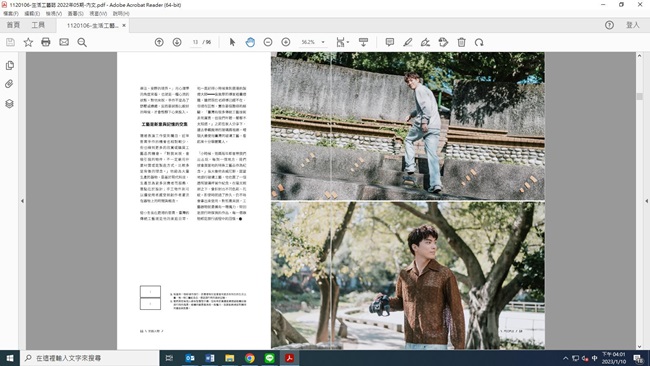The width and height of the screenshot is (650, 366).
Task: Switch to the 首頁 tab
Action: point(13,25)
